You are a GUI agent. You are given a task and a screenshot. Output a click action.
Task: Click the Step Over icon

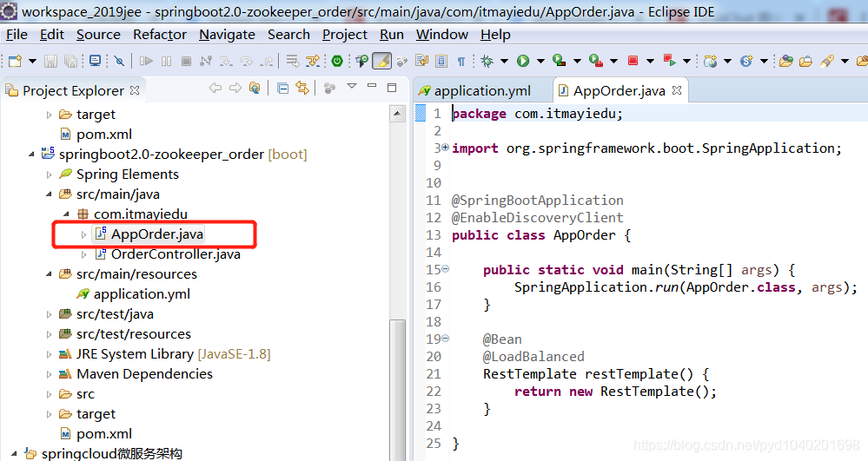click(x=247, y=61)
